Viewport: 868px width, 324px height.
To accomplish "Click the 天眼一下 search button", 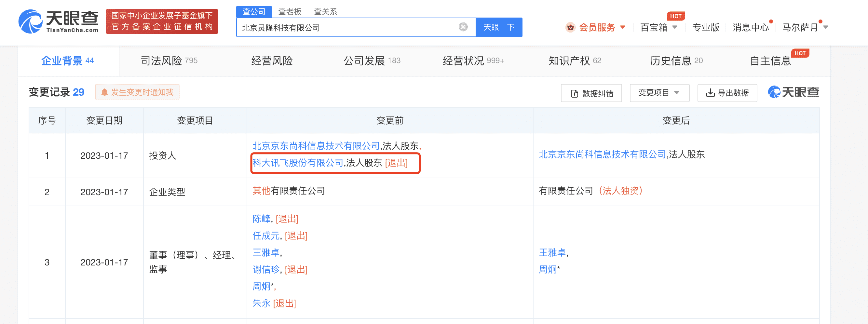I will [499, 27].
